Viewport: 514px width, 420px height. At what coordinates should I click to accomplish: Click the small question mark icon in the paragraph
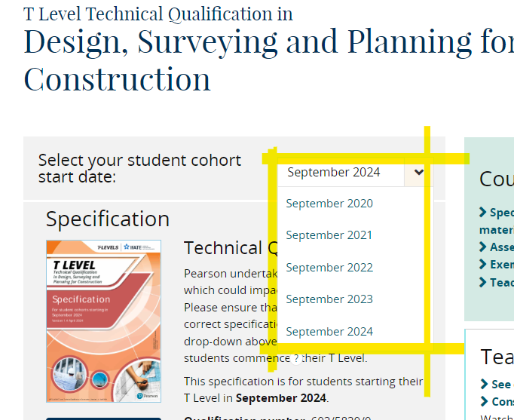[297, 357]
